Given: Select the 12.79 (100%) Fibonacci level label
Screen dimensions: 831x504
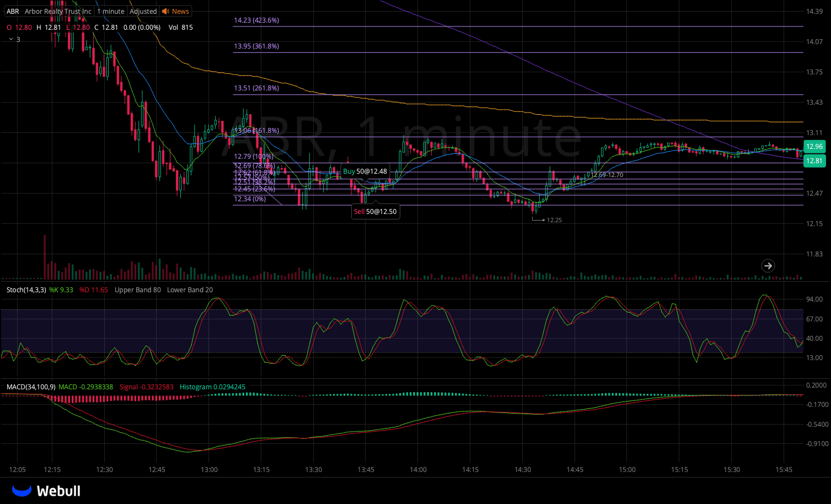Looking at the screenshot, I should pos(254,156).
